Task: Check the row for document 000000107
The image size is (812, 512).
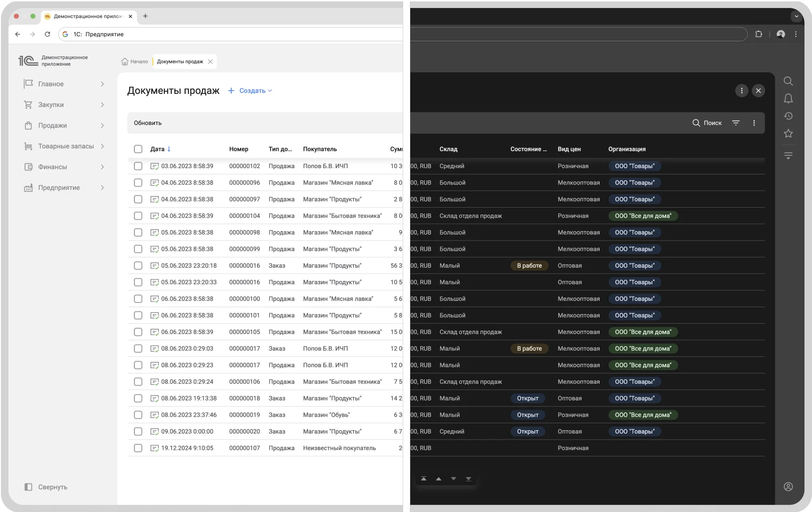Action: pos(138,448)
